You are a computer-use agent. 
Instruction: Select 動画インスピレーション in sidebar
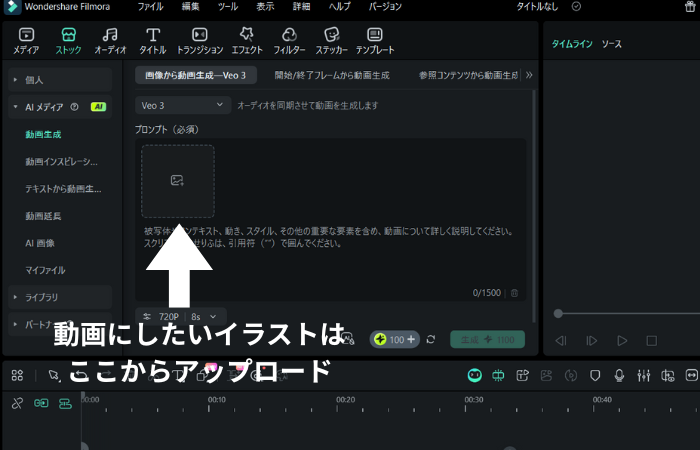[61, 162]
